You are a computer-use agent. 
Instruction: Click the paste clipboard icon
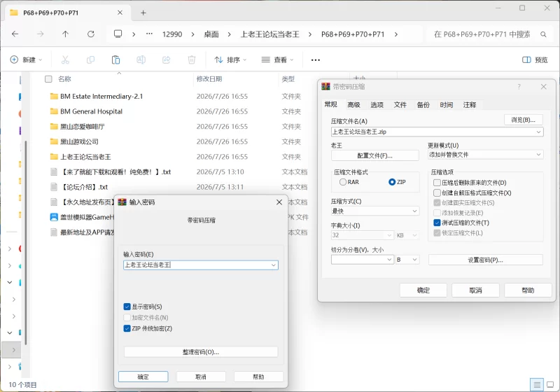(115, 59)
